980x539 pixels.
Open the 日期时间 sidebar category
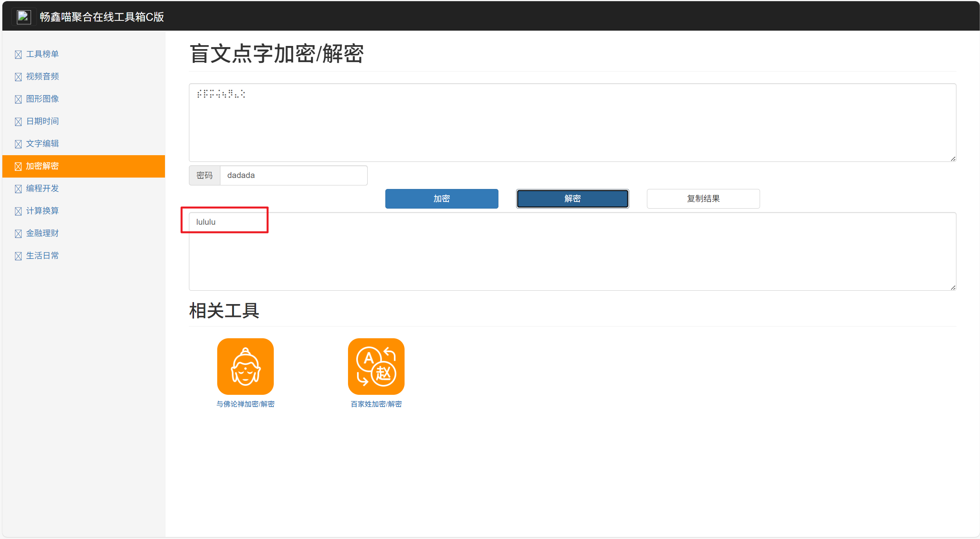point(42,121)
